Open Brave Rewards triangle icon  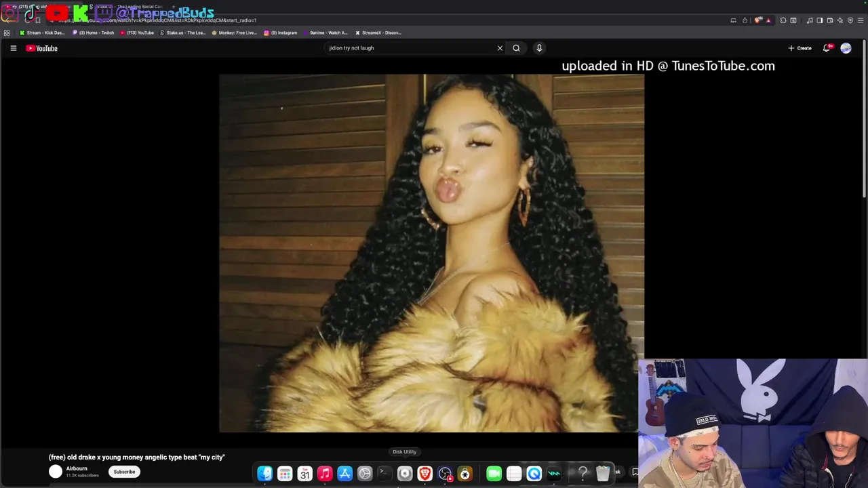(768, 20)
